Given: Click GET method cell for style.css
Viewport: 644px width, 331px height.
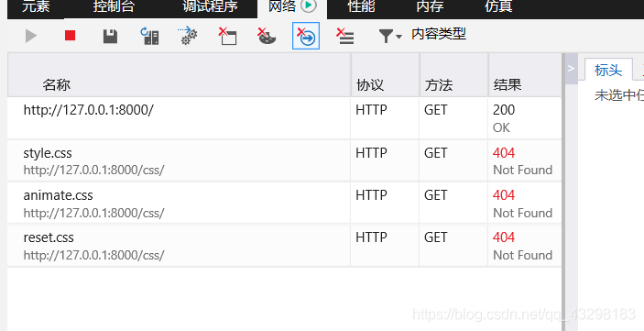Looking at the screenshot, I should pyautogui.click(x=453, y=160).
